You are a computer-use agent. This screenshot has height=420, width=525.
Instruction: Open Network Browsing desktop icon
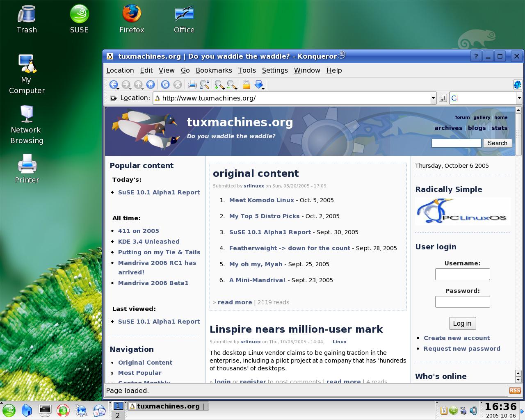(x=27, y=125)
